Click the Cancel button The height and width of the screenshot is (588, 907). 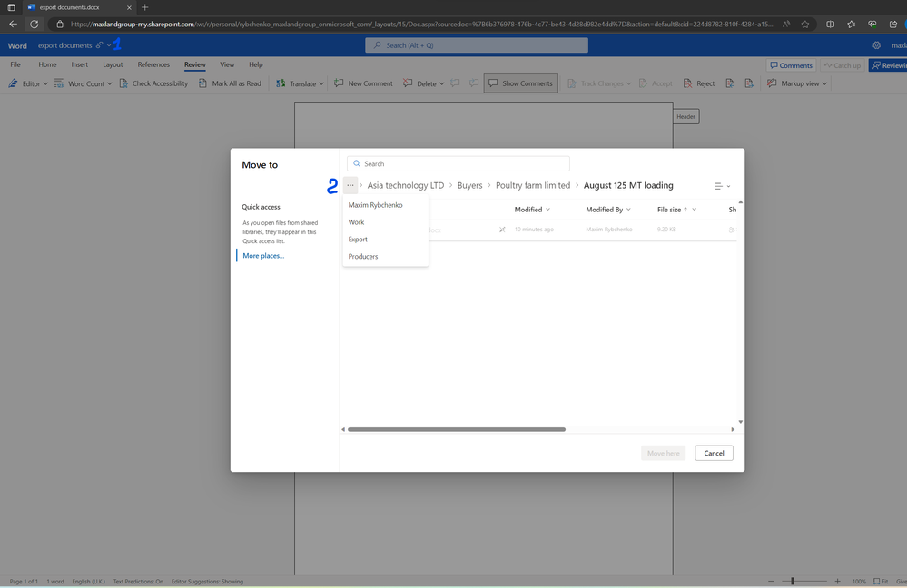714,454
